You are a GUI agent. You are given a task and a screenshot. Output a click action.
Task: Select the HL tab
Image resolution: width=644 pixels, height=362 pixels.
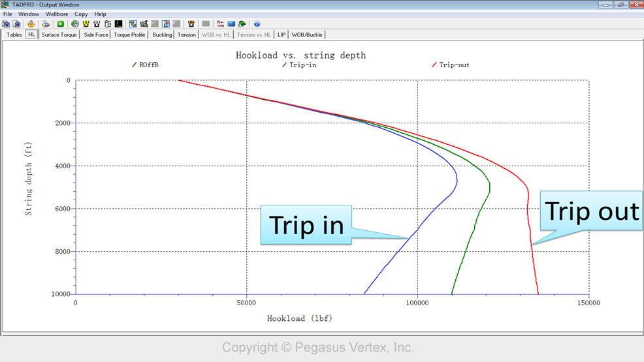[31, 35]
